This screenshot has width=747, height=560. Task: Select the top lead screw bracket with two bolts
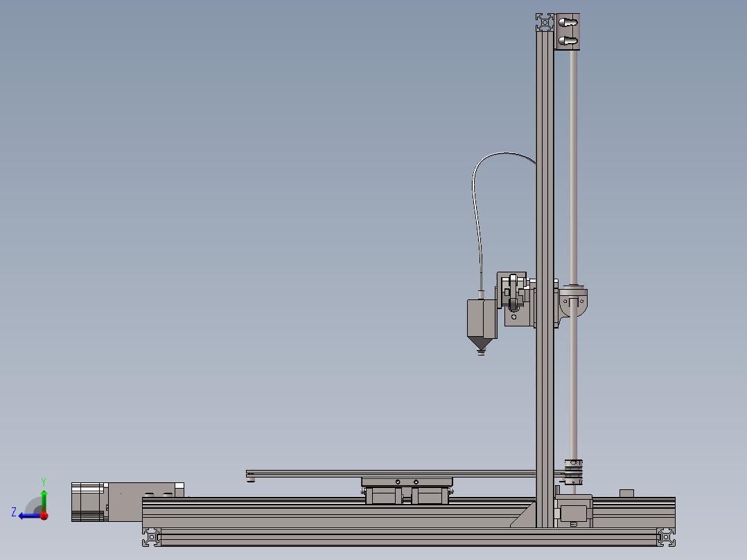[568, 31]
